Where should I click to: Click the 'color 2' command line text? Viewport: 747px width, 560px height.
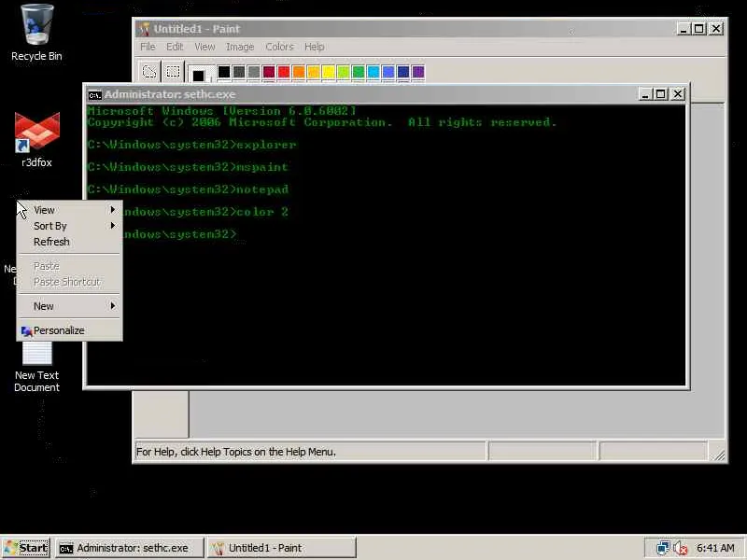(x=262, y=212)
